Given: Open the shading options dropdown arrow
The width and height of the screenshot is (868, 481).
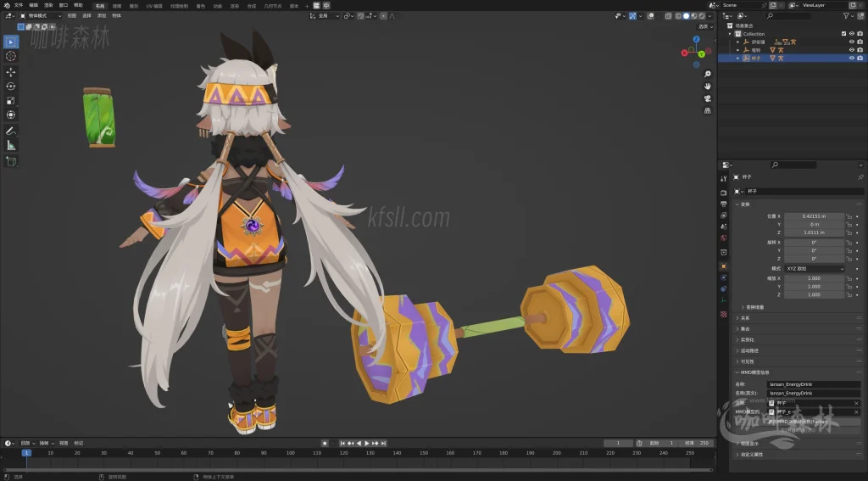Looking at the screenshot, I should (710, 16).
